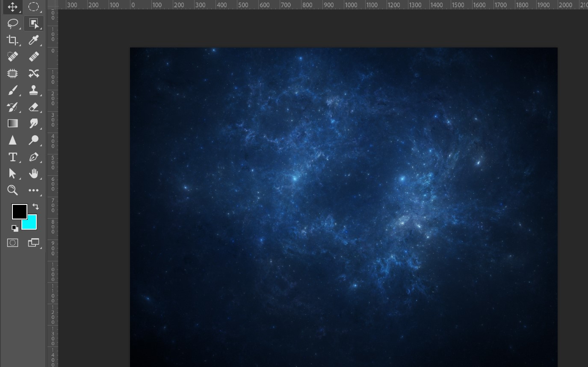This screenshot has width=588, height=367.
Task: Select the Pen tool
Action: click(33, 157)
